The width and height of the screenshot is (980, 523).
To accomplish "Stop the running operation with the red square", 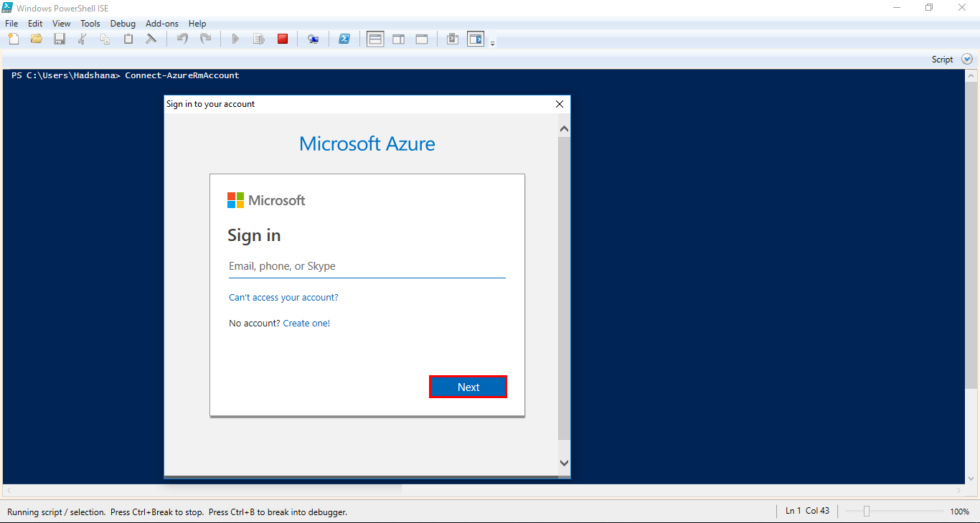I will (x=283, y=39).
